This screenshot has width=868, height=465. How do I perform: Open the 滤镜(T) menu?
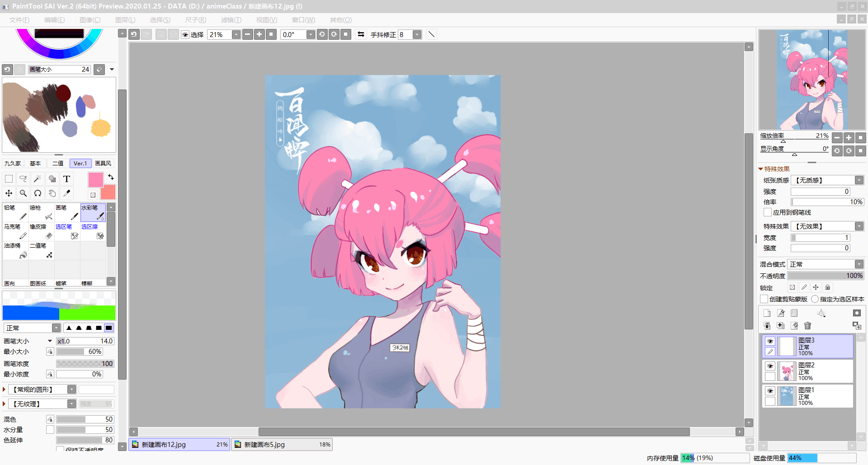[231, 20]
